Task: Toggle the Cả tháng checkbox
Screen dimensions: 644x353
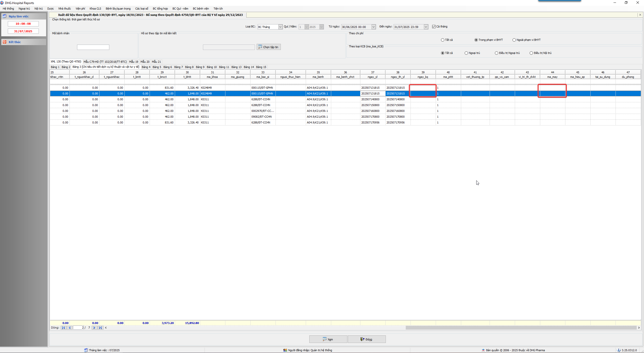Action: [434, 26]
